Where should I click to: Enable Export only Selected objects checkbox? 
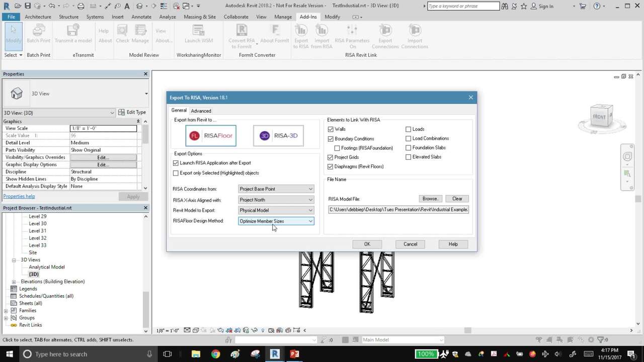(176, 173)
